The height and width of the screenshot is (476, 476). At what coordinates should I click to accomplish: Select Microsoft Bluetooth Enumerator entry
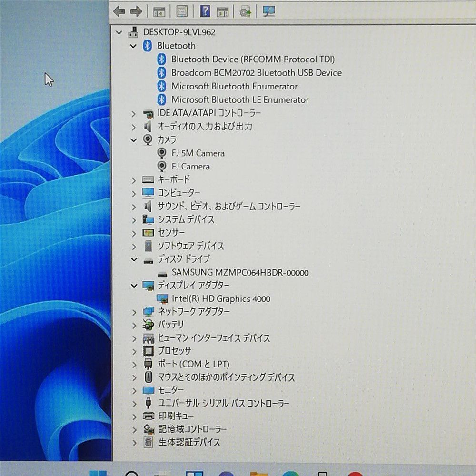(x=234, y=86)
